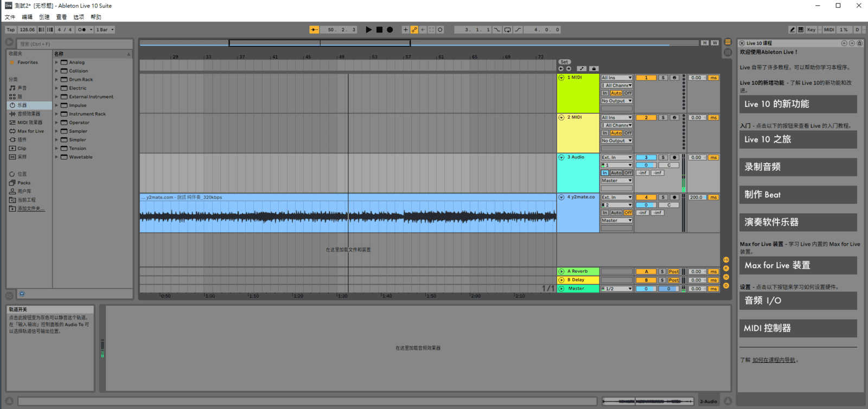Toggle the Loop switch in control bar
This screenshot has height=409, width=868.
tap(507, 30)
